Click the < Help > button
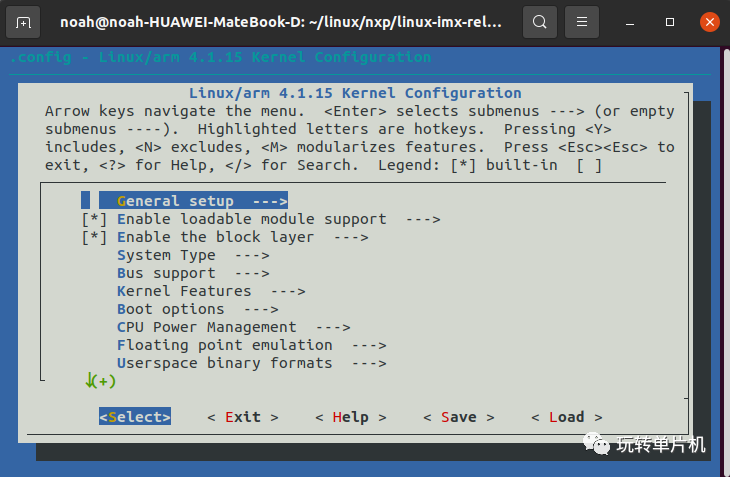Image resolution: width=730 pixels, height=477 pixels. (351, 417)
